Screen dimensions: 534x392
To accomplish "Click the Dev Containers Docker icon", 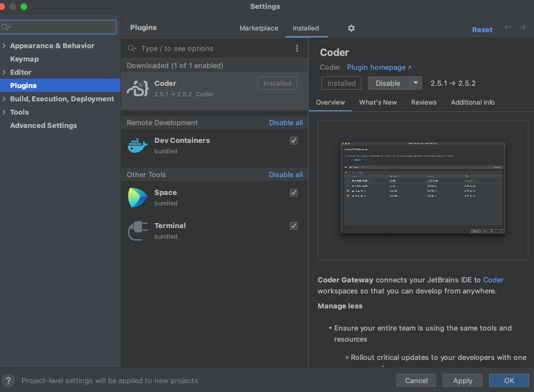I will (137, 145).
